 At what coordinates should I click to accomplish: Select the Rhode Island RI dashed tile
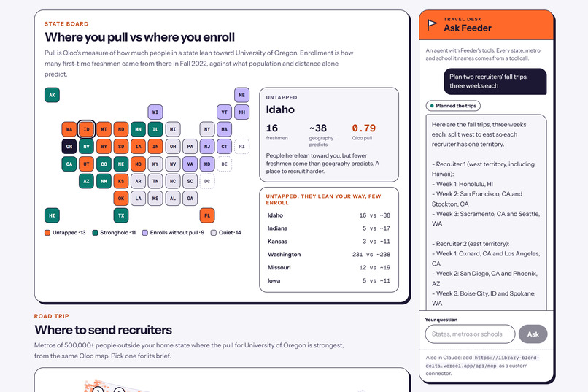click(x=241, y=146)
